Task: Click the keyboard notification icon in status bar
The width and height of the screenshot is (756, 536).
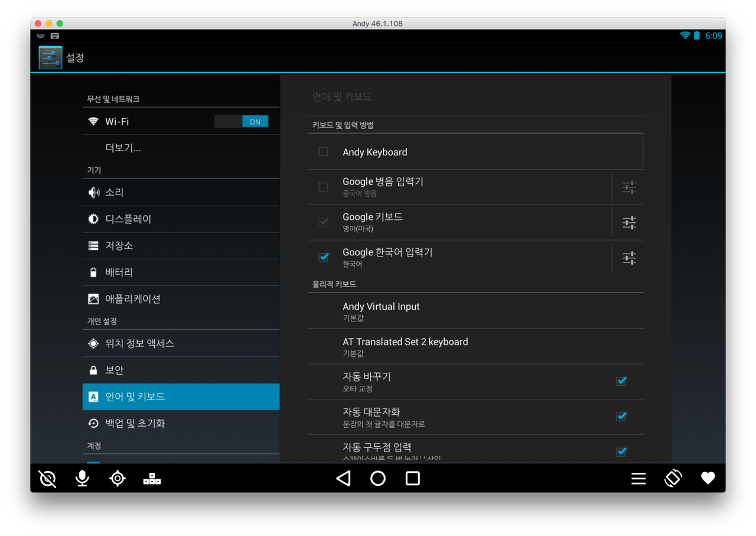Action: tap(55, 35)
